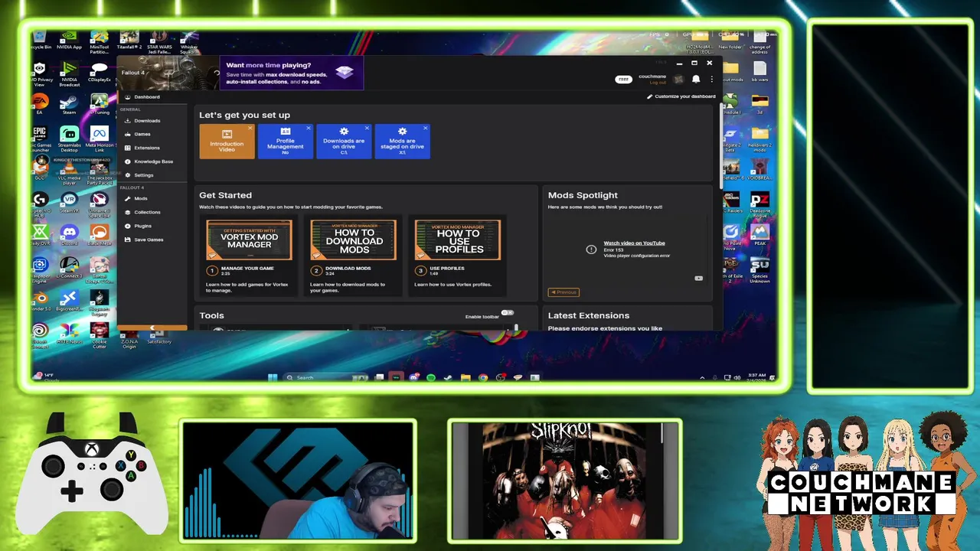
Task: Dismiss the Profile Management card
Action: coord(309,129)
